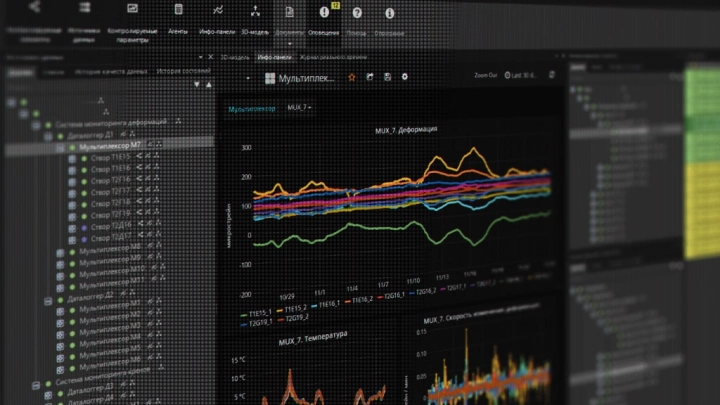Select Створ T1E15 in the tree
This screenshot has width=720, height=405.
tap(108, 157)
